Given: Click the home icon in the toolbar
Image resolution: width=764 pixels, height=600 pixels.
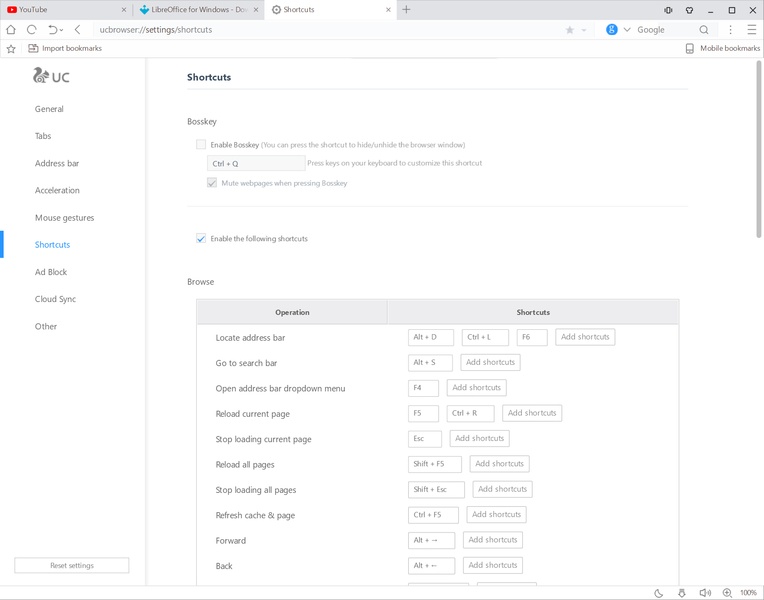Looking at the screenshot, I should click(11, 30).
